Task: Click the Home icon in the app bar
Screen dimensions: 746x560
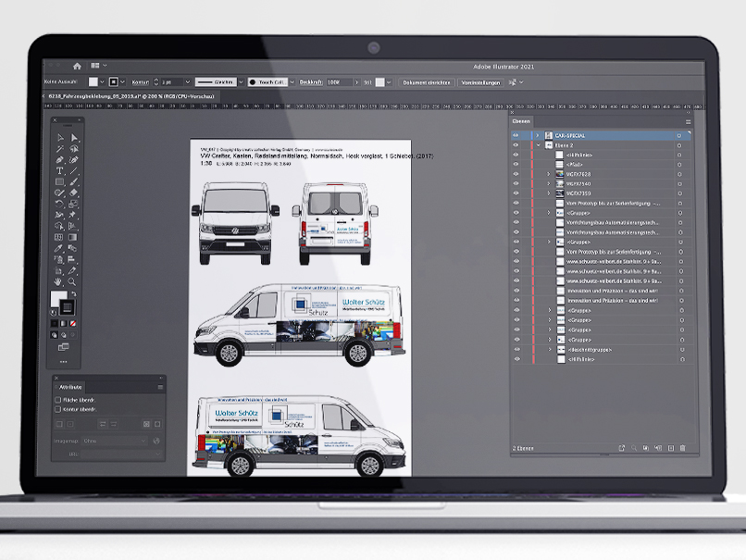Action: click(x=77, y=66)
